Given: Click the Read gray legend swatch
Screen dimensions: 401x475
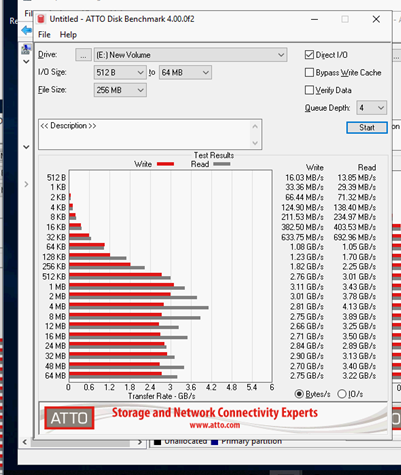Looking at the screenshot, I should click(222, 164).
